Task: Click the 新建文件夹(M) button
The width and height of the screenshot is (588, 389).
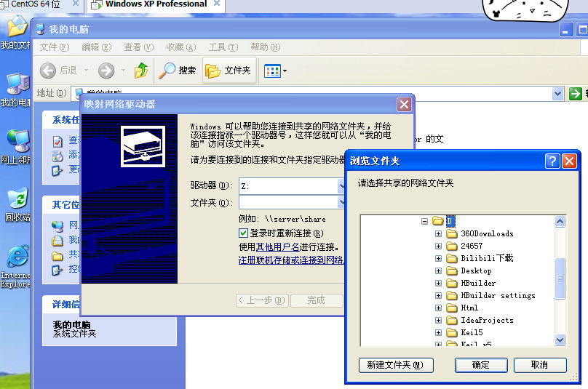Action: (396, 365)
